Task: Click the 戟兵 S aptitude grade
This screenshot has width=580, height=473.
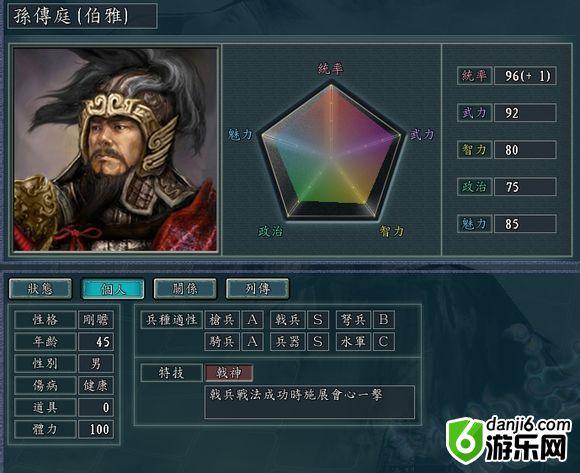Action: pos(317,320)
